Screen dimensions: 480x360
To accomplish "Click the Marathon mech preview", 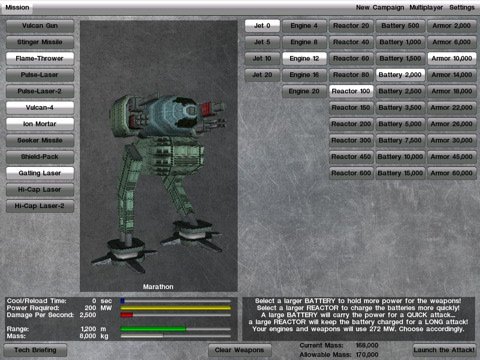I will tap(159, 156).
